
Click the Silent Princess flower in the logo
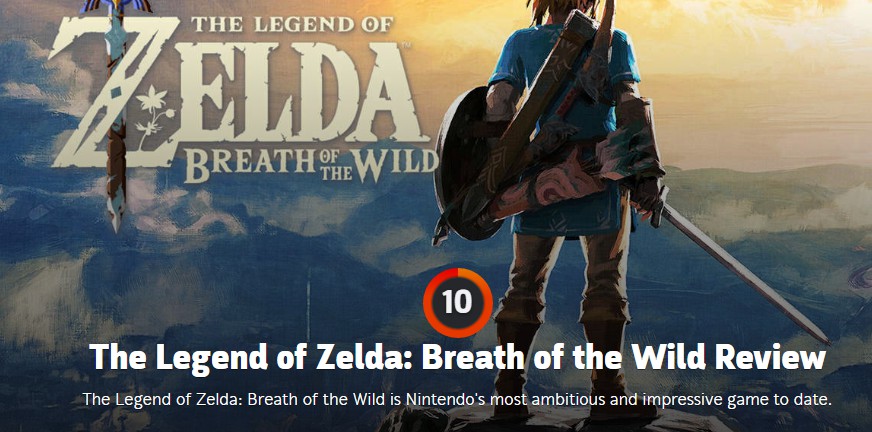152,115
